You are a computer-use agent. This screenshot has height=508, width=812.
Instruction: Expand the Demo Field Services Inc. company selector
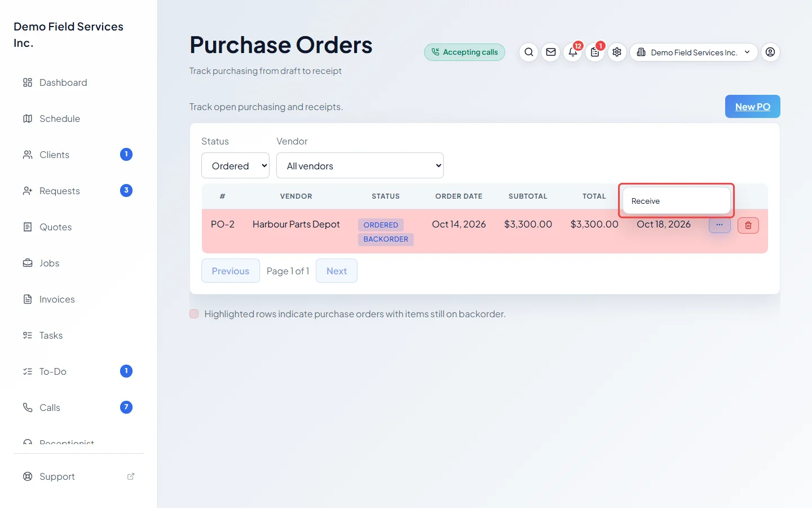tap(694, 52)
